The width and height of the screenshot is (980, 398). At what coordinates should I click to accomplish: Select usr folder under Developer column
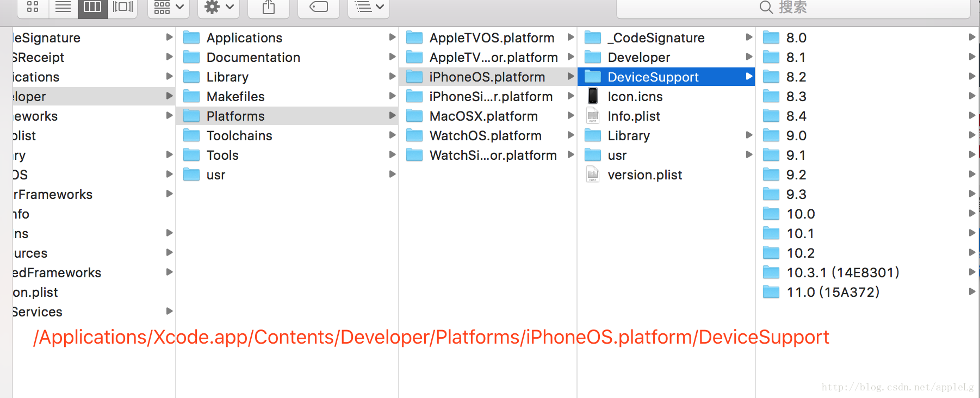(287, 175)
